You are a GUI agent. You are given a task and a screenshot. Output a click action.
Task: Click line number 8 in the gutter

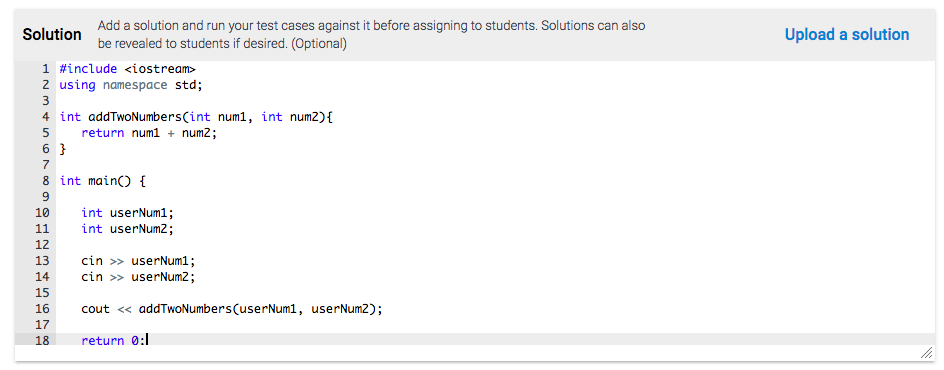click(x=45, y=180)
